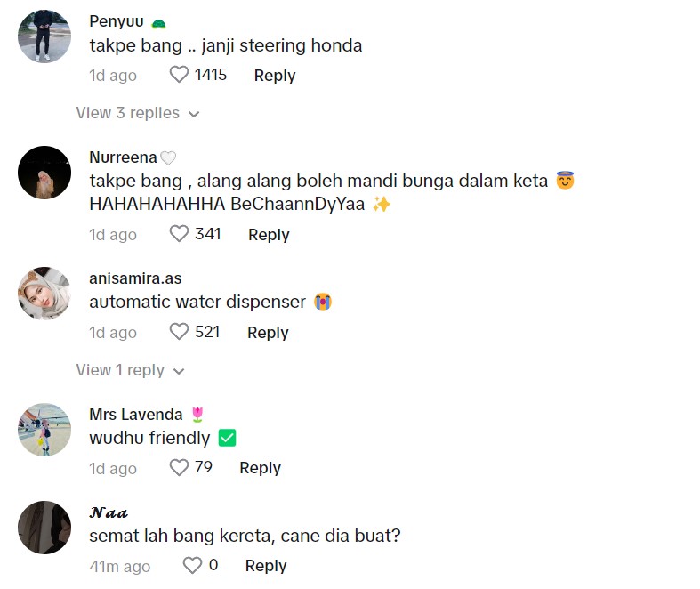
Task: Visit the anisamira.as username link
Action: coord(135,278)
